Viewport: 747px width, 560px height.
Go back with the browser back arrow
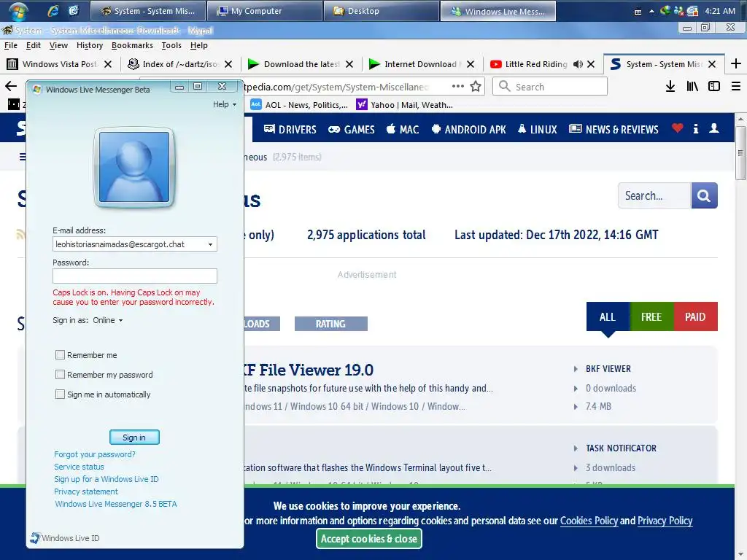[x=10, y=86]
